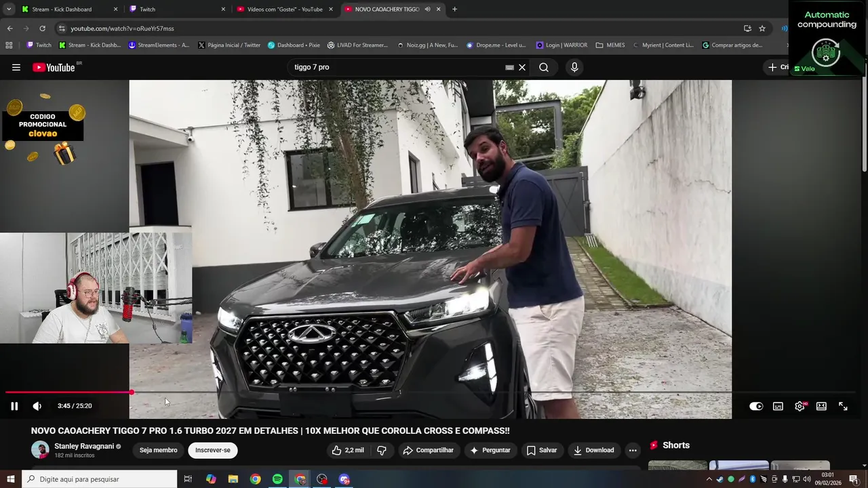Viewport: 868px width, 488px height.
Task: Open the Chrome apps grid icon
Action: pos(9,45)
